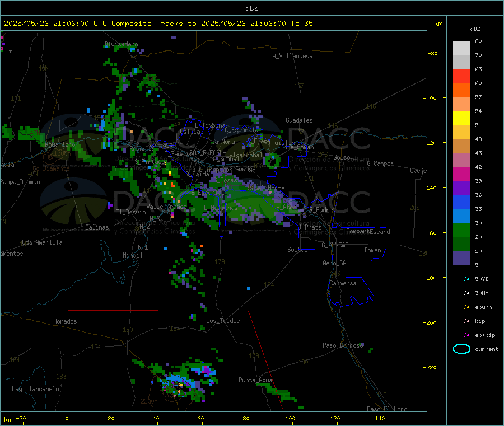Image resolution: width=504 pixels, height=426 pixels.
Task: Click the G_Campos map label
Action: point(380,163)
